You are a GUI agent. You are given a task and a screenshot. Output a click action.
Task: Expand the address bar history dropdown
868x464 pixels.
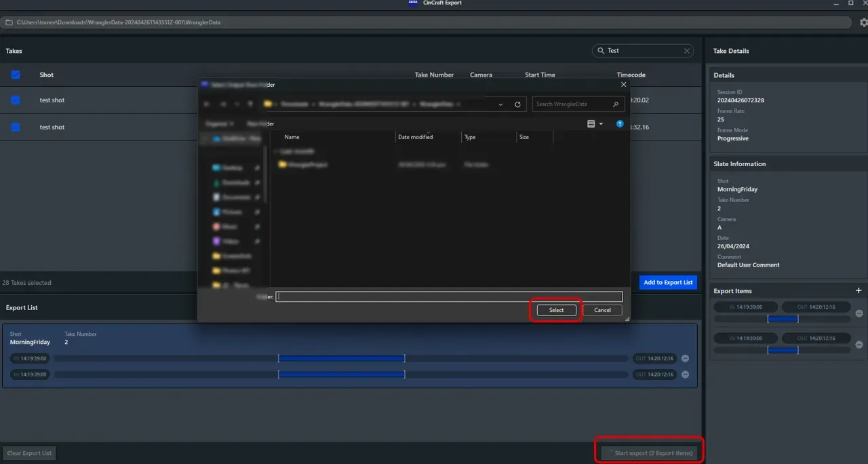tap(500, 104)
